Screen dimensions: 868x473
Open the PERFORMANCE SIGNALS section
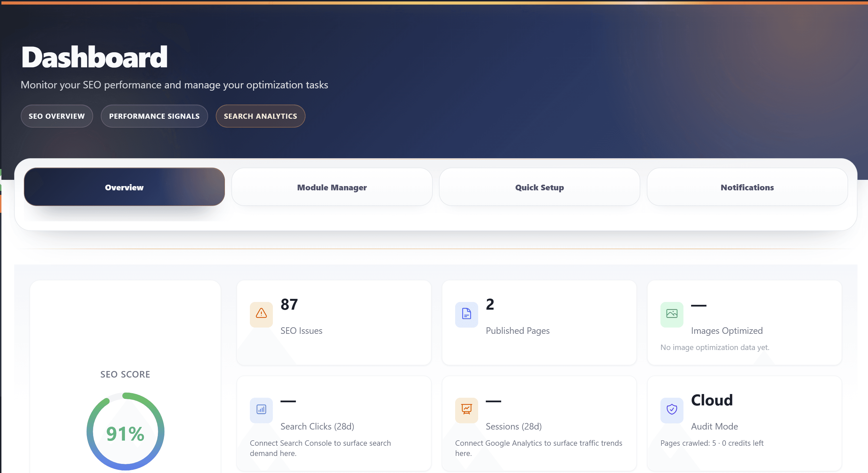coord(154,116)
